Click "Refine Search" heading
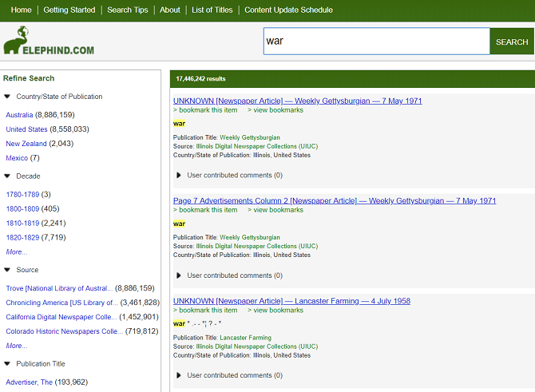 pos(29,78)
